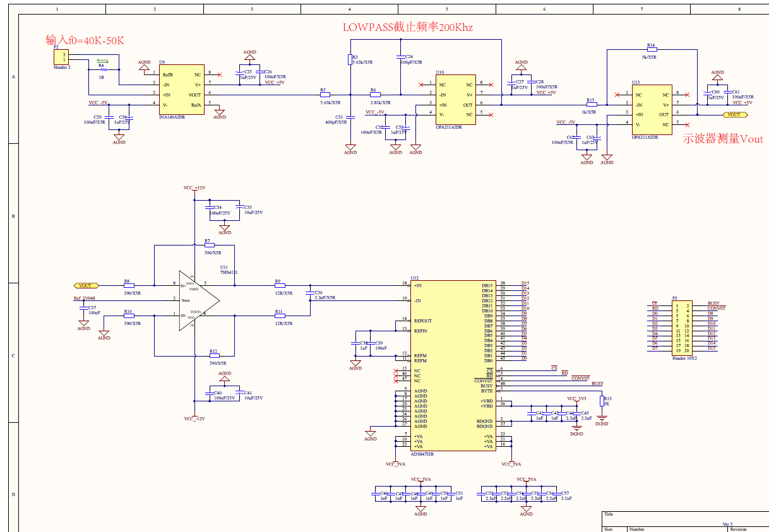Select the U9 INA149AIDR amplifier body
Image resolution: width=769 pixels, height=532 pixels.
pos(181,89)
